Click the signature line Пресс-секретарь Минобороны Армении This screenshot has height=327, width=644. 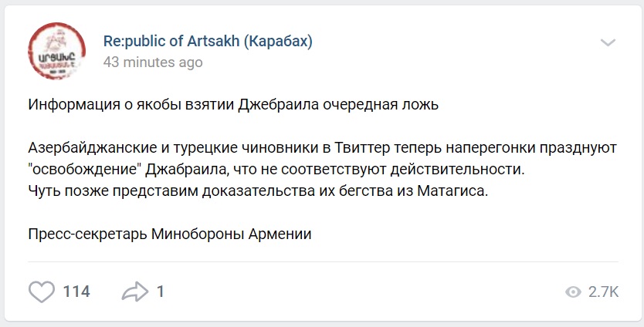click(169, 234)
